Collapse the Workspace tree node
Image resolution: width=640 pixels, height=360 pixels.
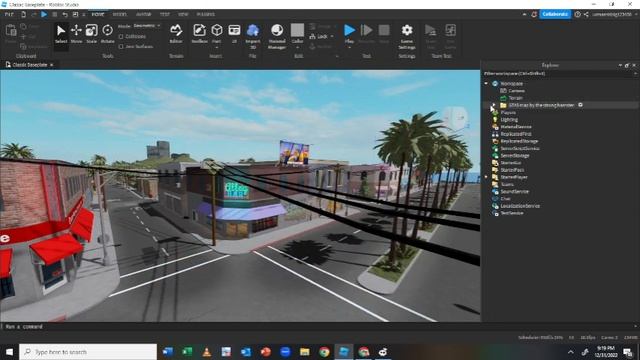tap(486, 83)
